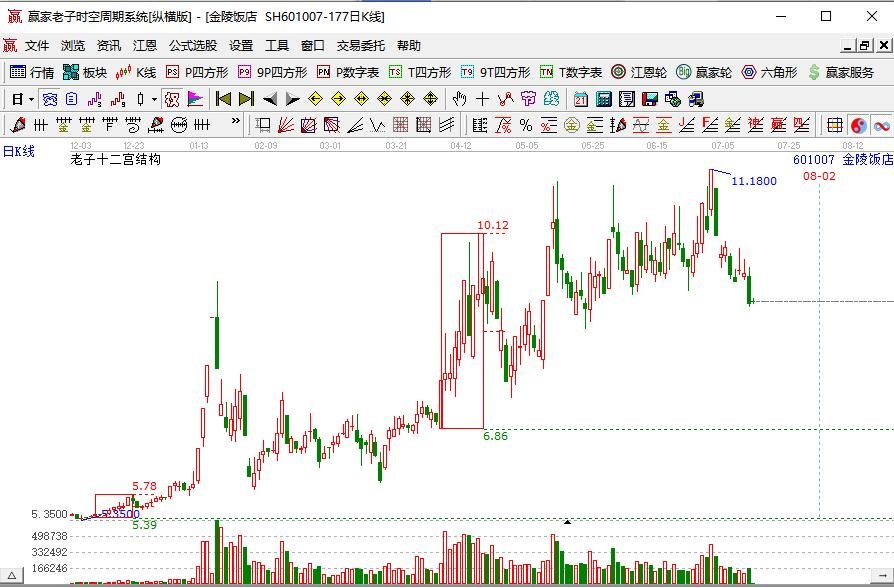Open the 9P四方形 tool

pyautogui.click(x=273, y=72)
